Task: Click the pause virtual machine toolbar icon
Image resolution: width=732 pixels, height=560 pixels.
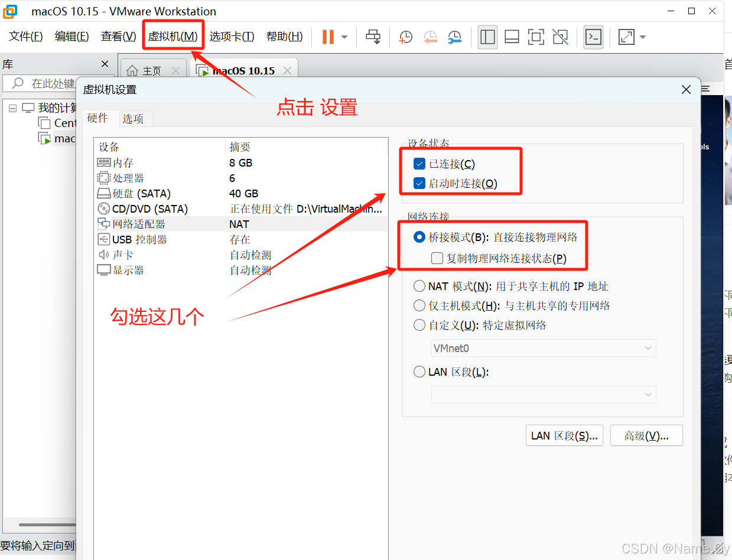Action: pos(328,37)
